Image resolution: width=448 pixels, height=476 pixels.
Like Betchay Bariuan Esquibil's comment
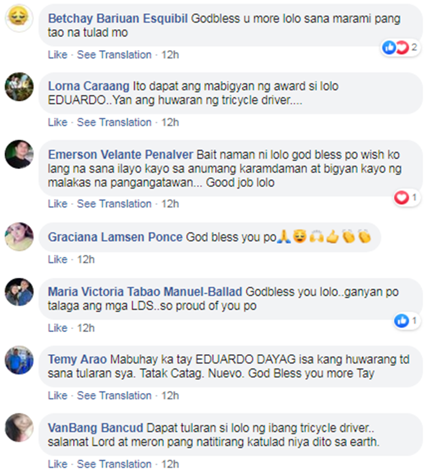pyautogui.click(x=57, y=54)
